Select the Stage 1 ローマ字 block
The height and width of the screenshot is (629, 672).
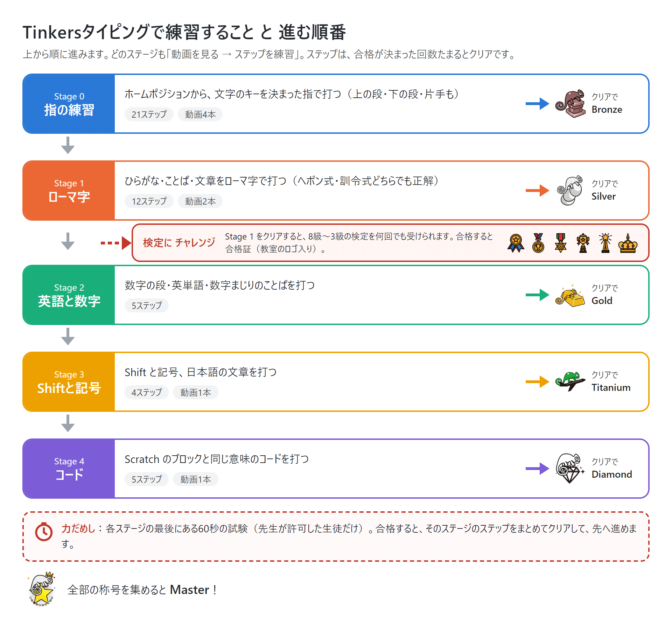click(x=69, y=191)
